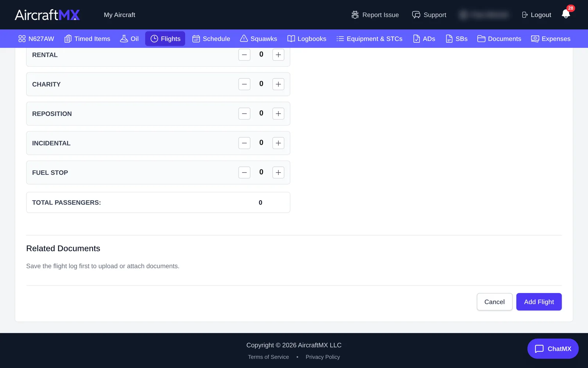588x368 pixels.
Task: Click the TOTAL PASSENGERS value
Action: point(261,203)
